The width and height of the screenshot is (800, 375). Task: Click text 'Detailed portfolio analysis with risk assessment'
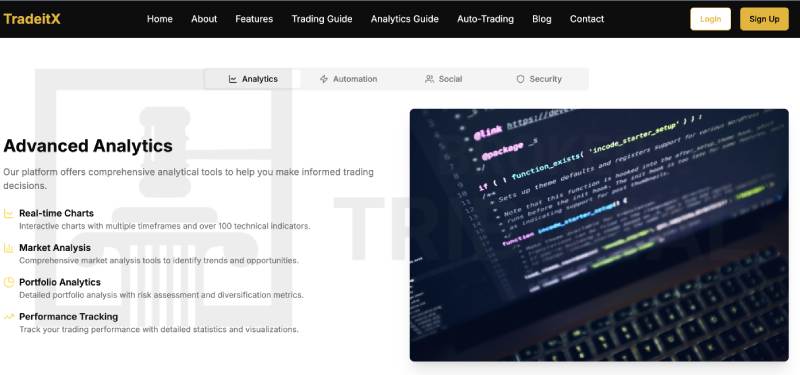coord(109,295)
